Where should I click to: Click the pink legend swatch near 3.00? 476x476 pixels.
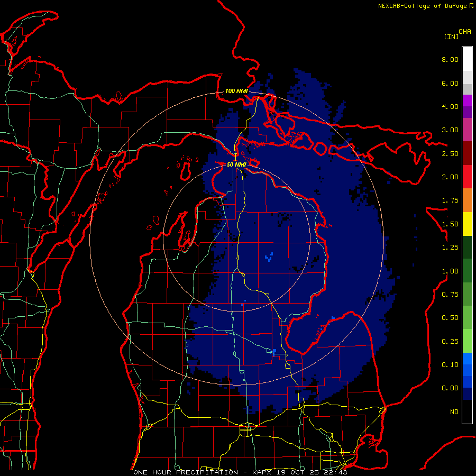467,130
